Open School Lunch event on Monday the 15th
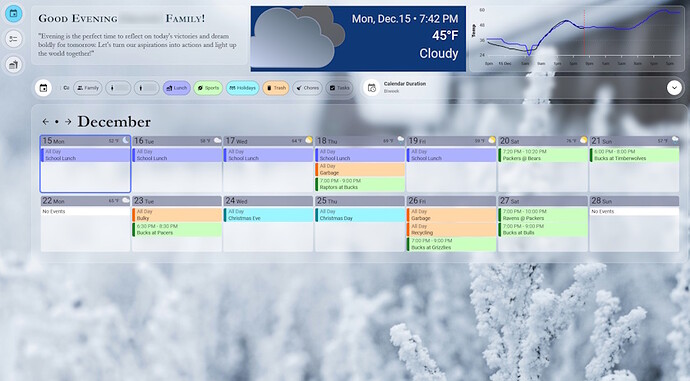Screen dimensions: 690x381 click(85, 155)
